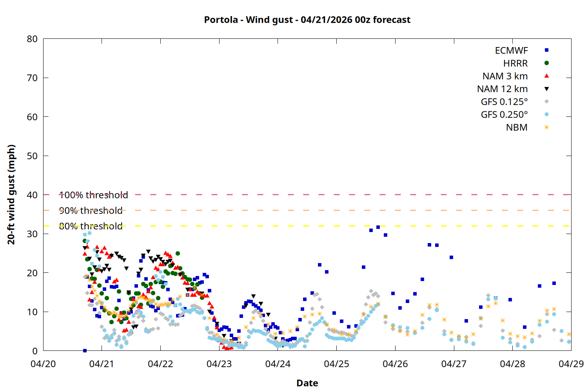Click the GFS 0.125° gray diamond marker
The height and width of the screenshot is (392, 588).
click(546, 102)
